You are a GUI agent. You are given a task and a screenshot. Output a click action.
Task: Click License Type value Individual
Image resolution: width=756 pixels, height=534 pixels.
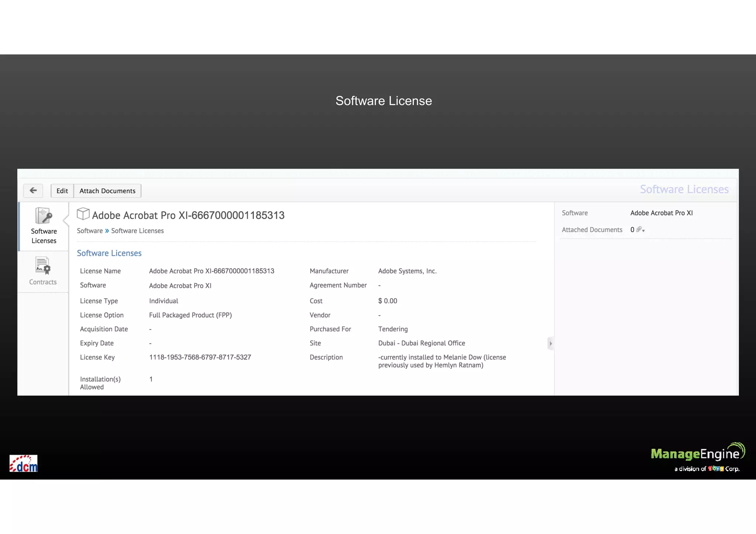[x=164, y=301]
